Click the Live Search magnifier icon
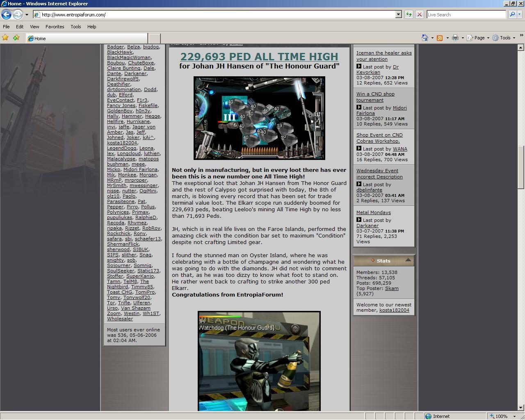This screenshot has height=420, width=525. tap(511, 14)
